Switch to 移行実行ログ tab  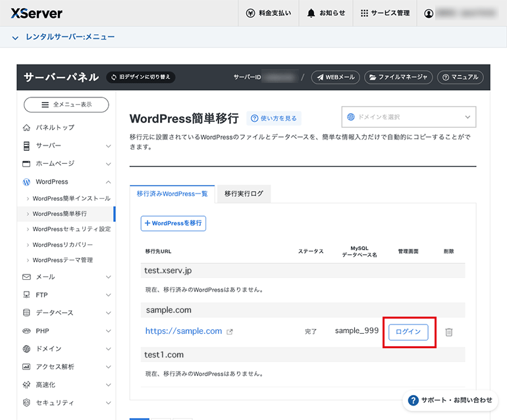coord(244,194)
